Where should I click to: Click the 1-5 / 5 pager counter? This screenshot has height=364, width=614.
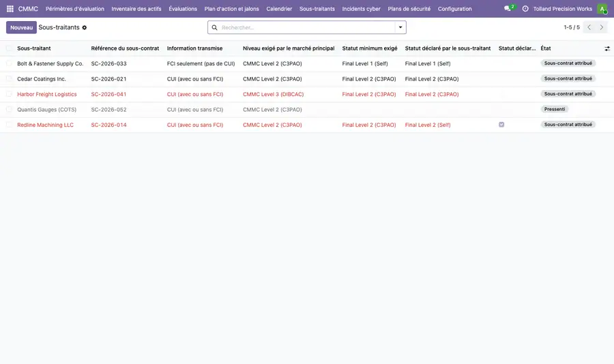572,27
